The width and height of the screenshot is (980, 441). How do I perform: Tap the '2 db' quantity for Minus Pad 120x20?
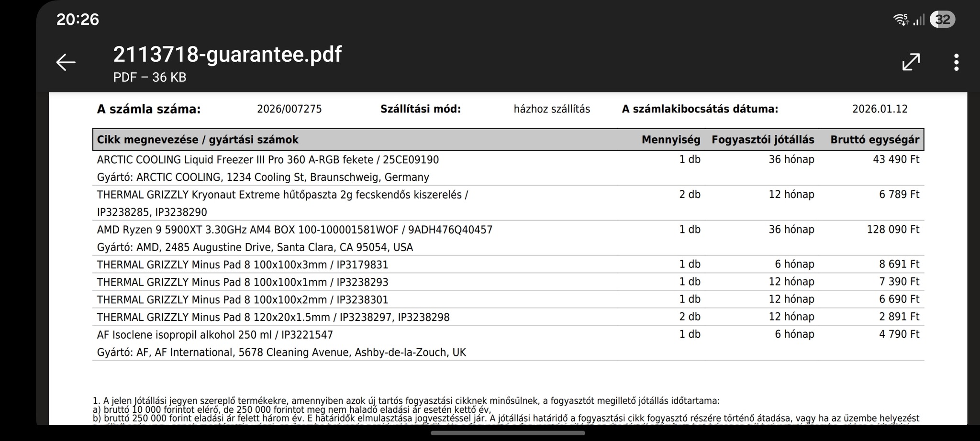pyautogui.click(x=690, y=317)
